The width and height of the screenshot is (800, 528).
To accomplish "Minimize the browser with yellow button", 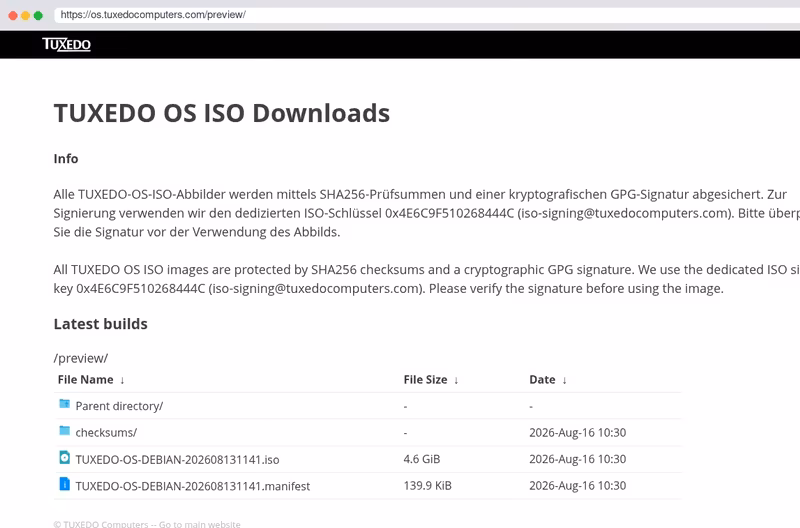I will click(x=26, y=15).
